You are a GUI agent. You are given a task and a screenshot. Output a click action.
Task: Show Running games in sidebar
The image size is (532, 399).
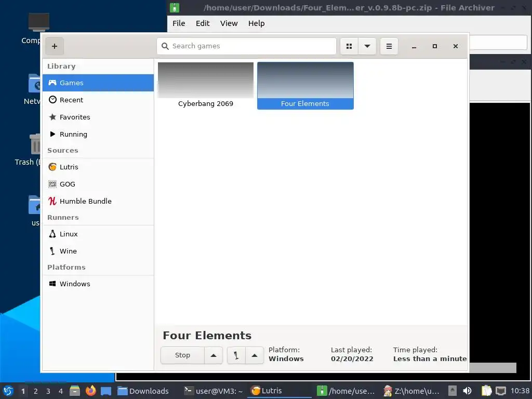(98, 134)
